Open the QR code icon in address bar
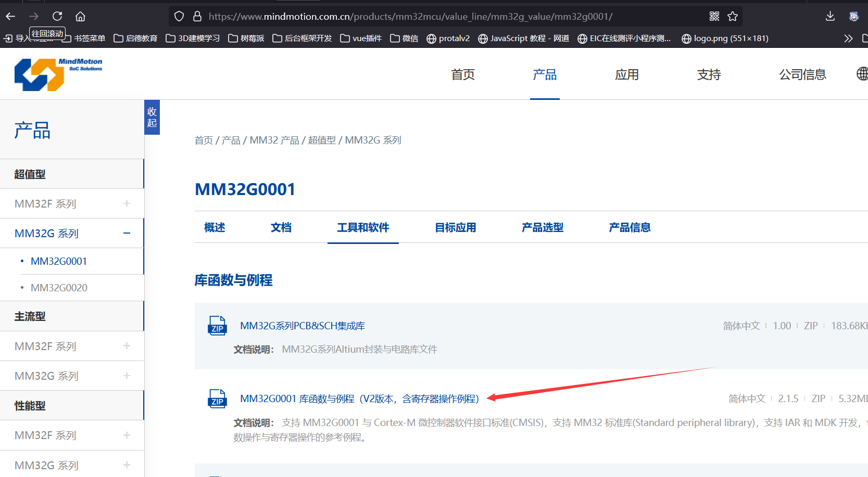Screen dimensions: 868x477 (714, 16)
